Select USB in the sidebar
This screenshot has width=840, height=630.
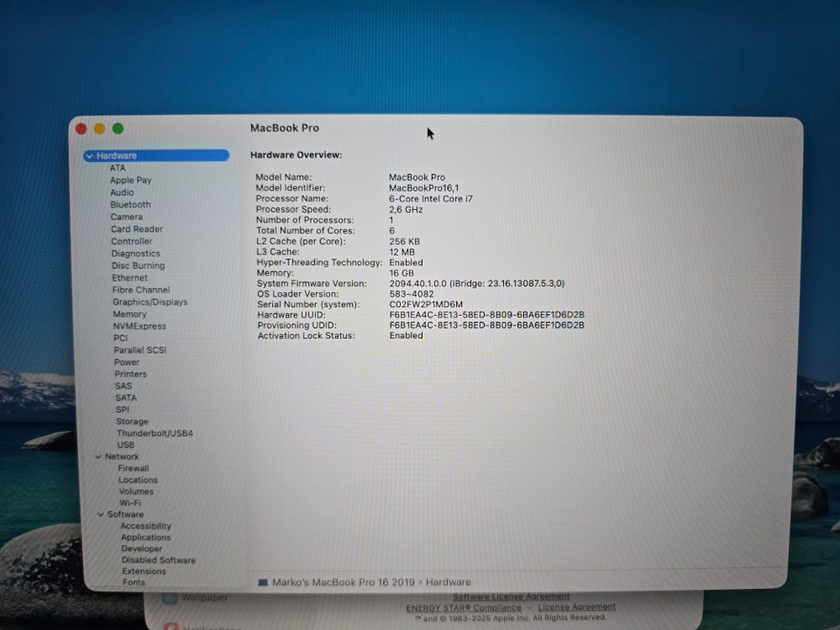[x=126, y=444]
